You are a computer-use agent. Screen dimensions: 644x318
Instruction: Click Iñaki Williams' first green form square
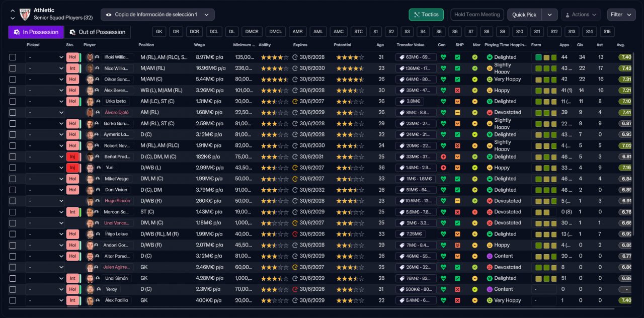539,57
